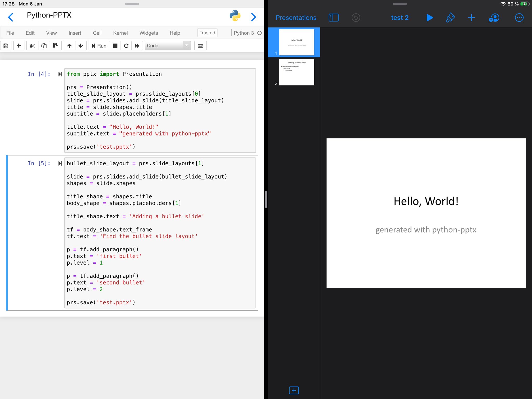Go back to Presentations in Keynote
This screenshot has height=399, width=532.
coord(296,18)
